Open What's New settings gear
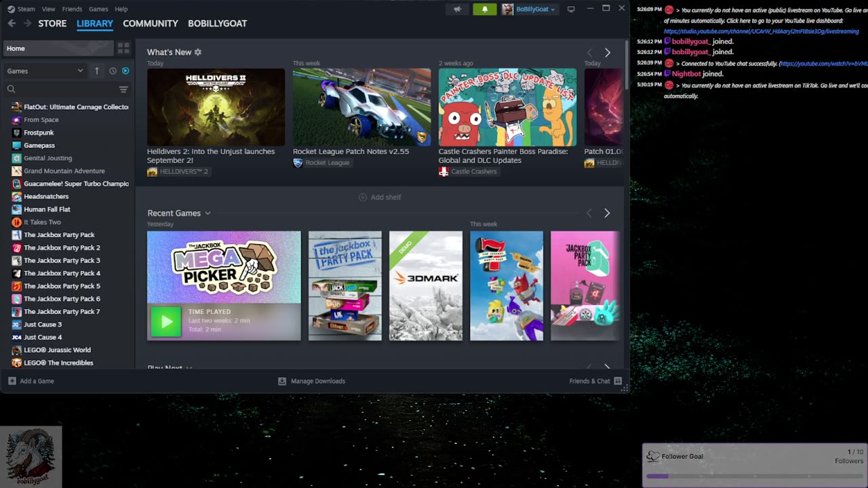Viewport: 868px width, 488px height. [198, 52]
